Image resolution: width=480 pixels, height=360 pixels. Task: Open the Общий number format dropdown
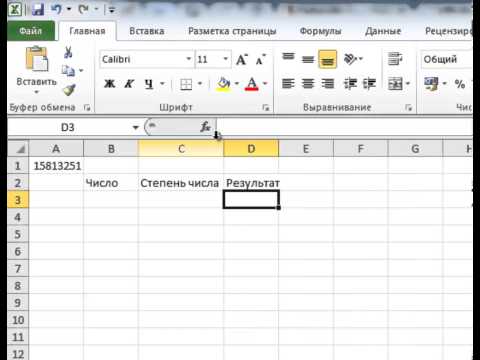tap(447, 59)
